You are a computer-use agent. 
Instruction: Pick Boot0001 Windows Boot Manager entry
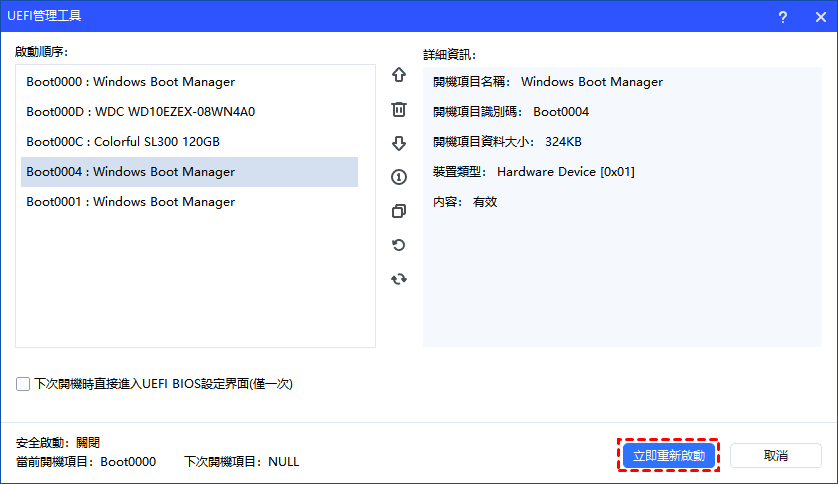pyautogui.click(x=130, y=202)
